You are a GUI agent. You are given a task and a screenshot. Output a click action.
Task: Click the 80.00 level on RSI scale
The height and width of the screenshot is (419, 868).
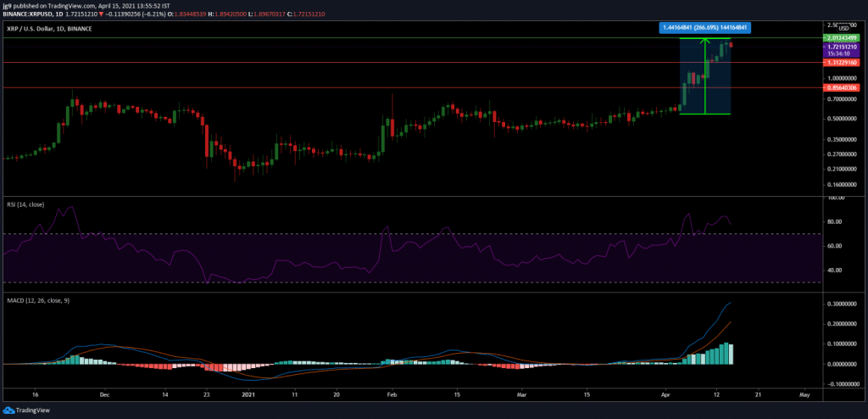pyautogui.click(x=835, y=222)
